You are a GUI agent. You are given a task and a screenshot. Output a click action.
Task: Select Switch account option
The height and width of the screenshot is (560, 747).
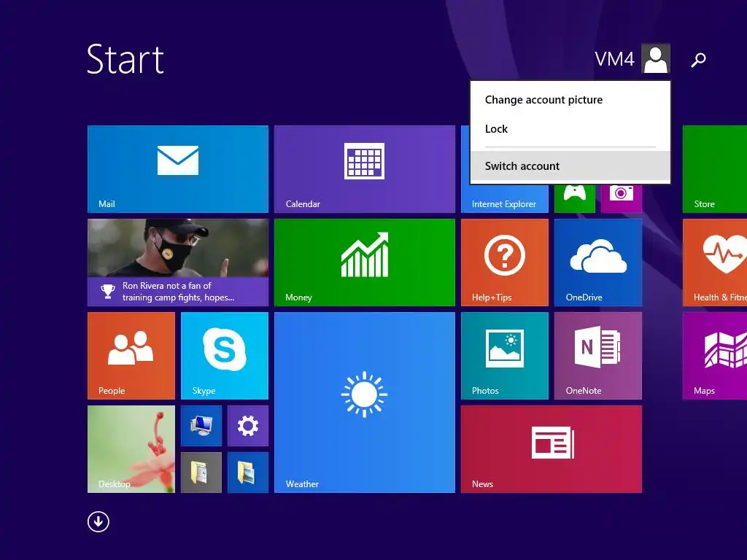click(570, 166)
